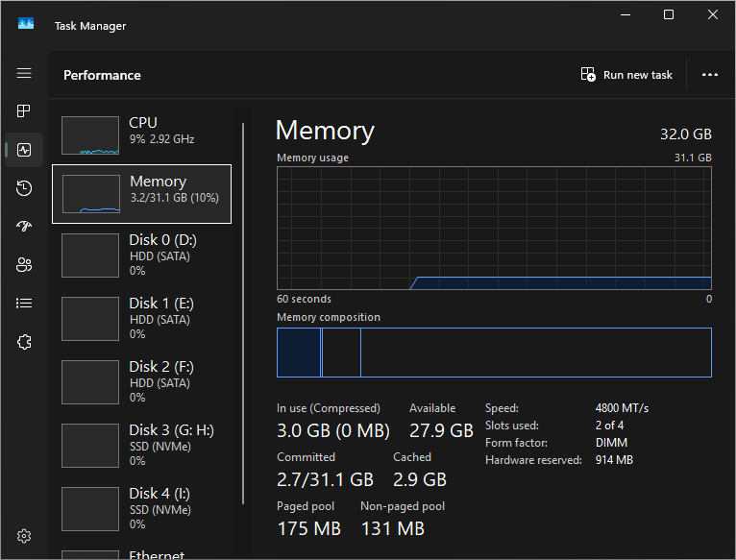Open the Services page icon
This screenshot has width=736, height=560.
point(24,342)
